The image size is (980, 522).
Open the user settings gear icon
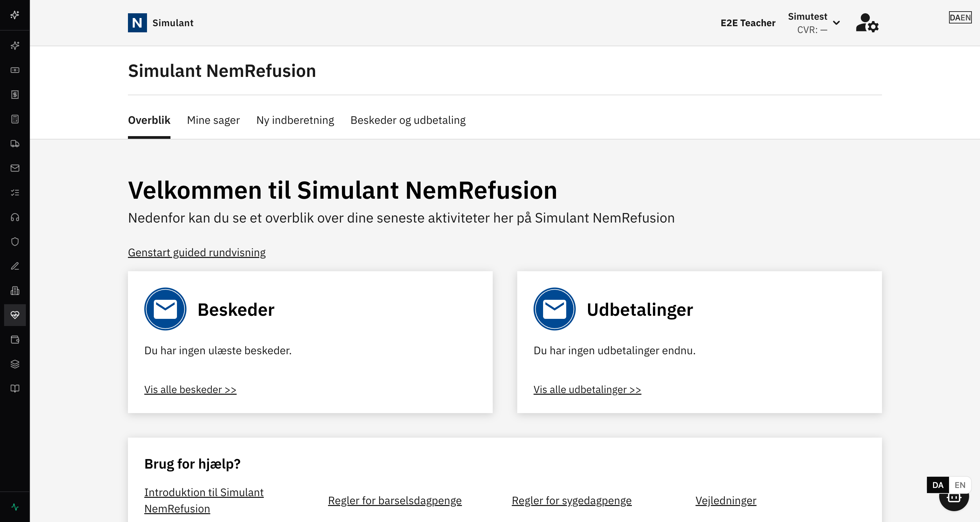click(867, 23)
